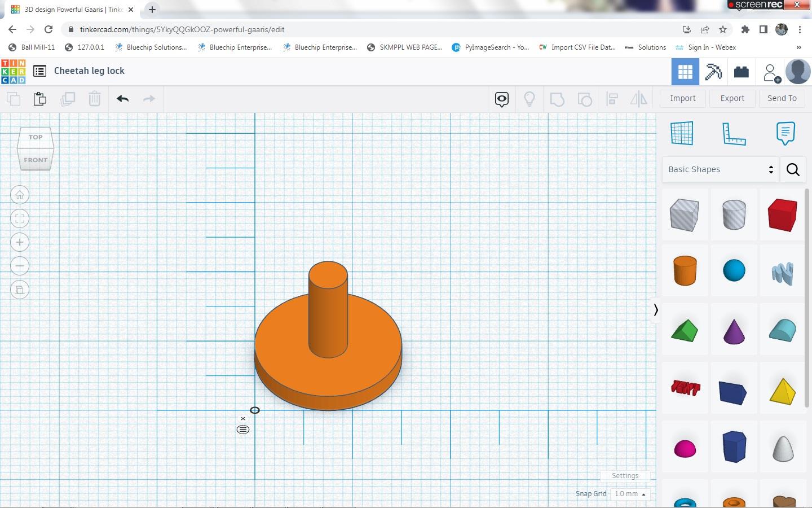
Task: Open the Chrome extensions puzzle icon
Action: click(x=745, y=29)
